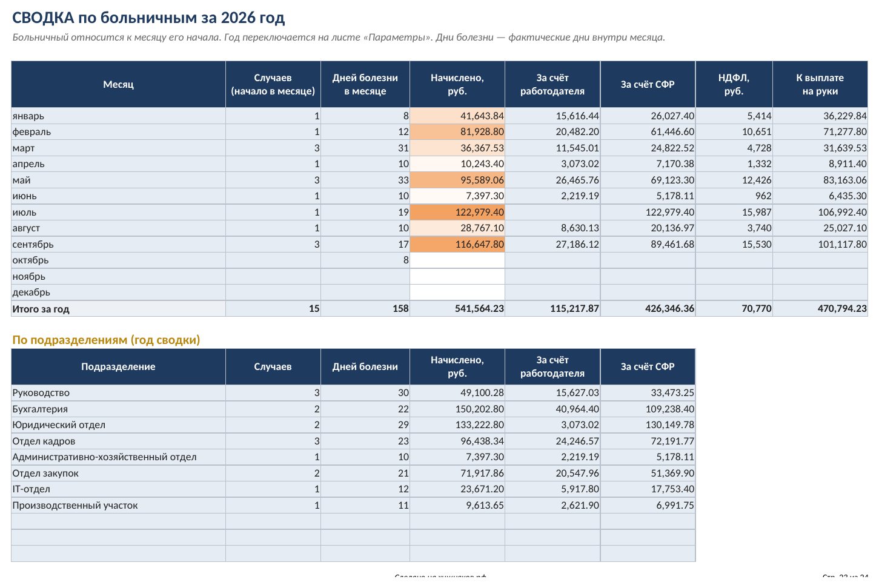Click the "Подразделение" column header
The image size is (879, 588).
118,366
